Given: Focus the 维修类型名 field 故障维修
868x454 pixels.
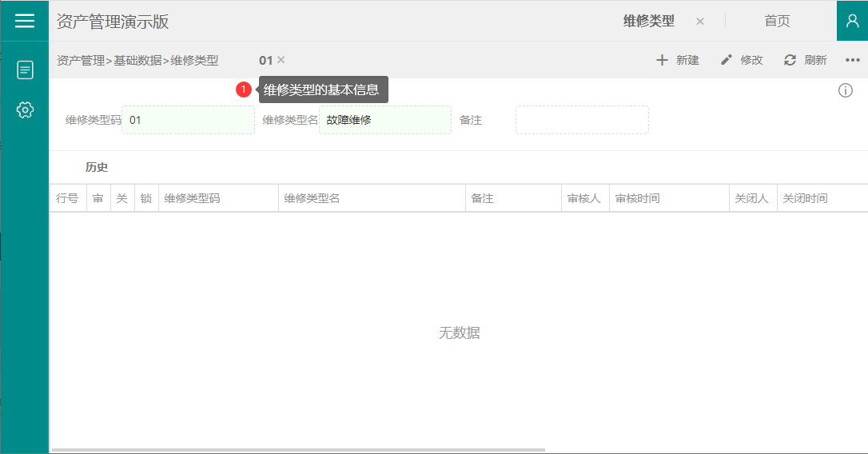Looking at the screenshot, I should (385, 120).
